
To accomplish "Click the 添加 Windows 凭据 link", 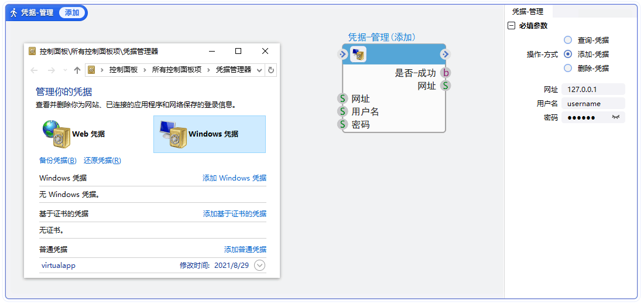I will pyautogui.click(x=234, y=178).
